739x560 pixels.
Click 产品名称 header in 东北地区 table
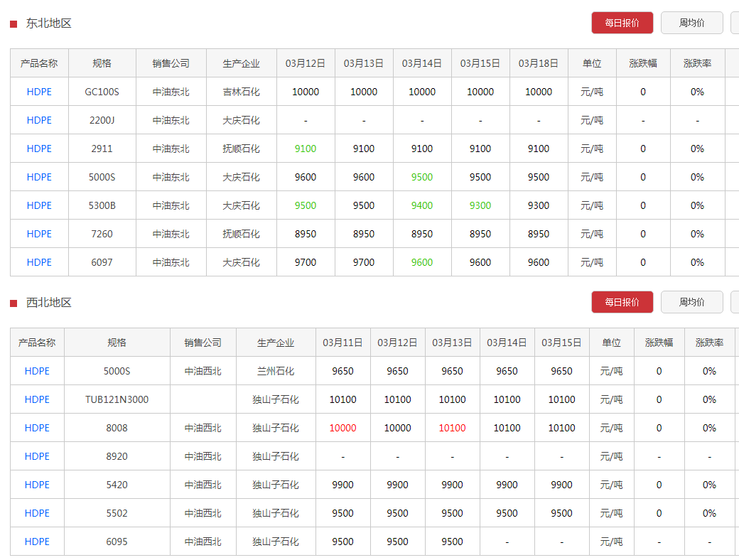(x=39, y=63)
